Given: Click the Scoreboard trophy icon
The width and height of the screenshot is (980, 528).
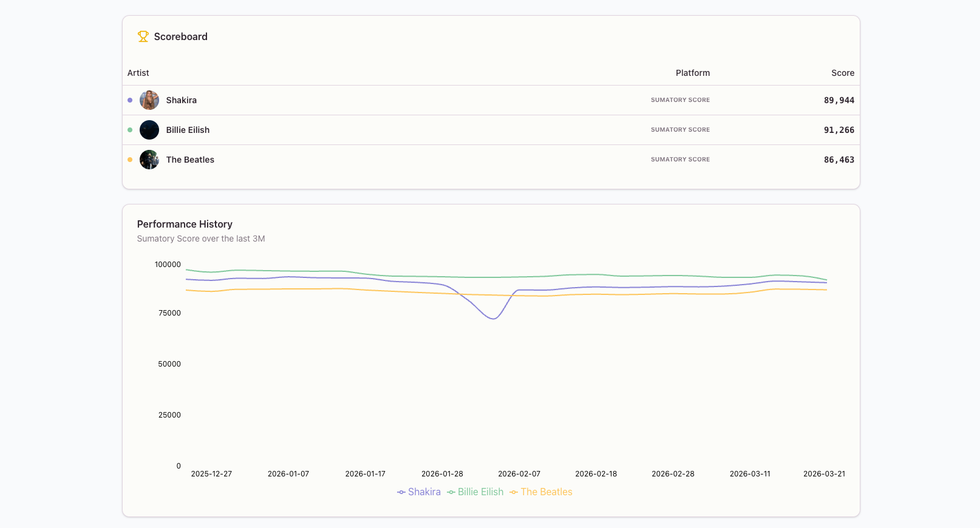Looking at the screenshot, I should pos(143,36).
